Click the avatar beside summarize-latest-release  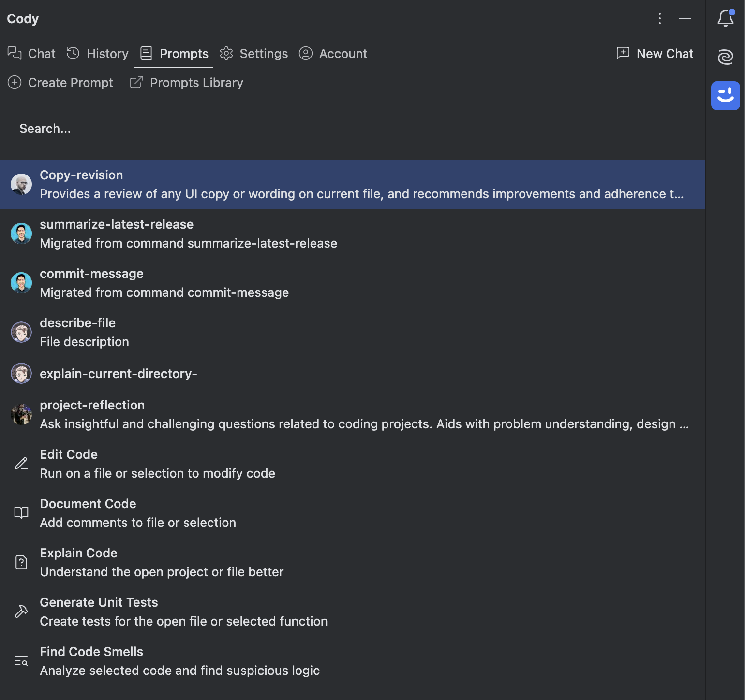click(x=21, y=233)
